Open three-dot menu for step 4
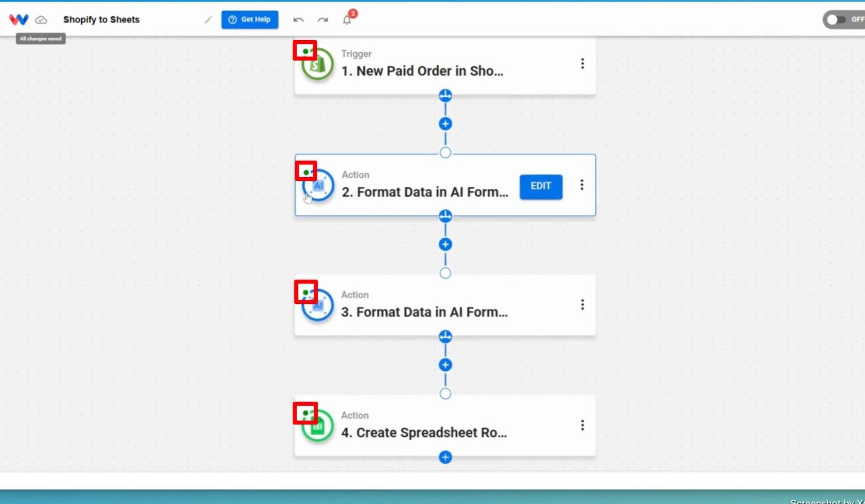The width and height of the screenshot is (865, 504). click(x=583, y=425)
